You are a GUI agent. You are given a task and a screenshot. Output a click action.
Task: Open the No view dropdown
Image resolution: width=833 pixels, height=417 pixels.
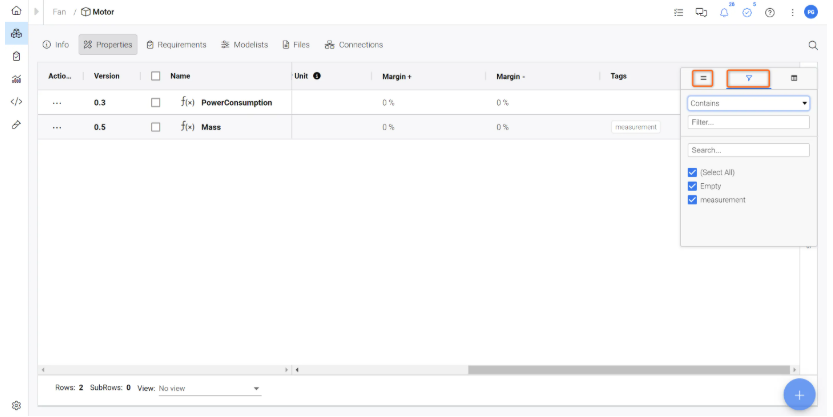[209, 388]
